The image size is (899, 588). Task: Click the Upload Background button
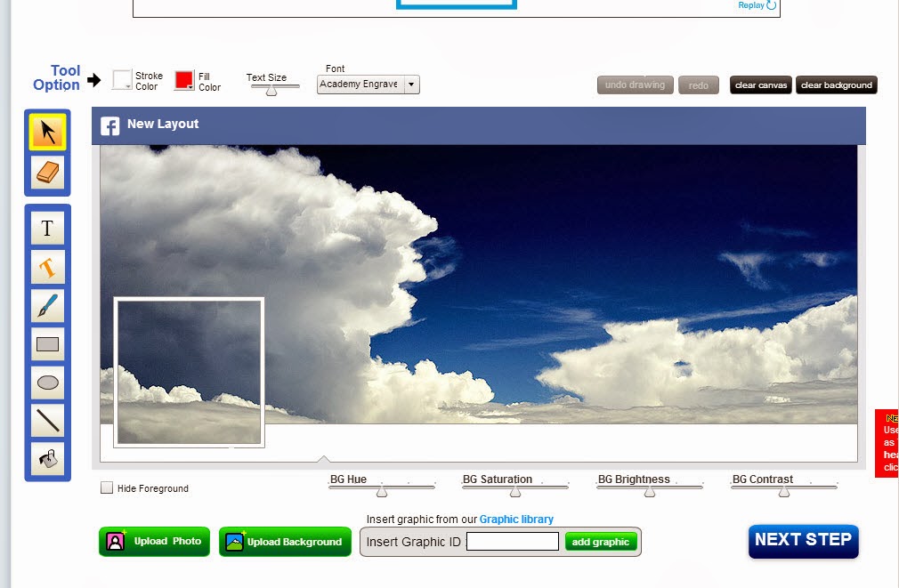[x=285, y=542]
